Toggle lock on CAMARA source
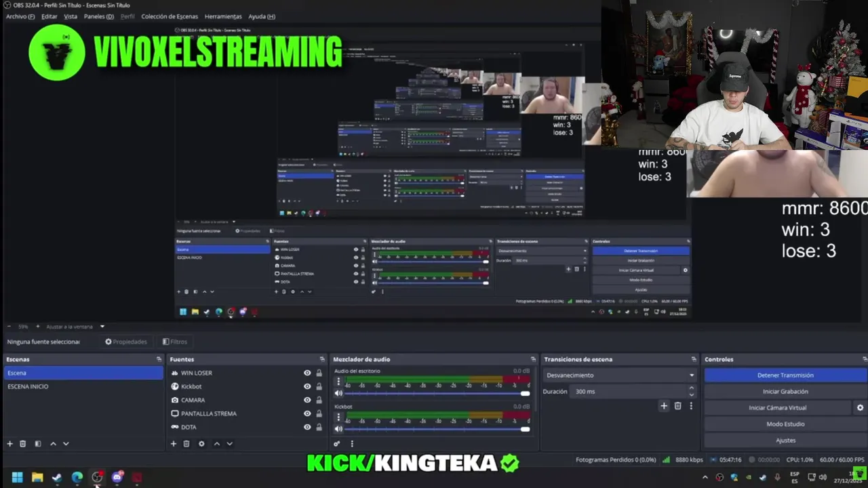Viewport: 868px width, 488px height. click(x=319, y=400)
